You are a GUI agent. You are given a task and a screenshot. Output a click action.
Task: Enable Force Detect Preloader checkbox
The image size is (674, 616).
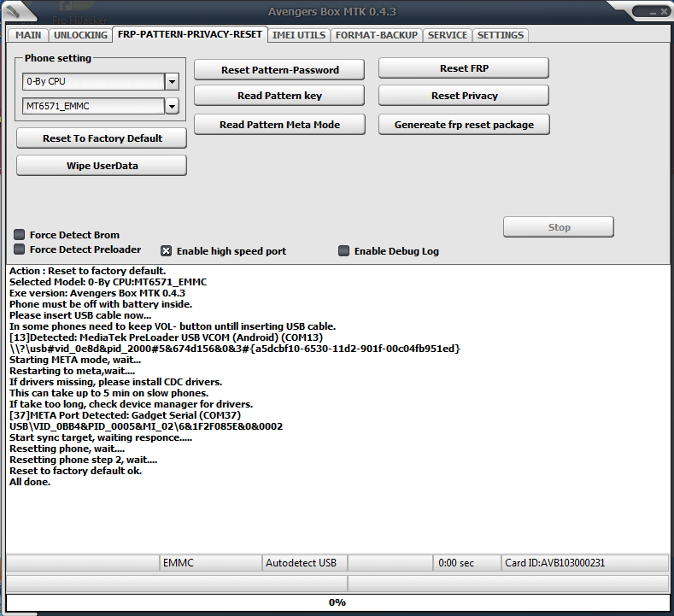click(20, 249)
